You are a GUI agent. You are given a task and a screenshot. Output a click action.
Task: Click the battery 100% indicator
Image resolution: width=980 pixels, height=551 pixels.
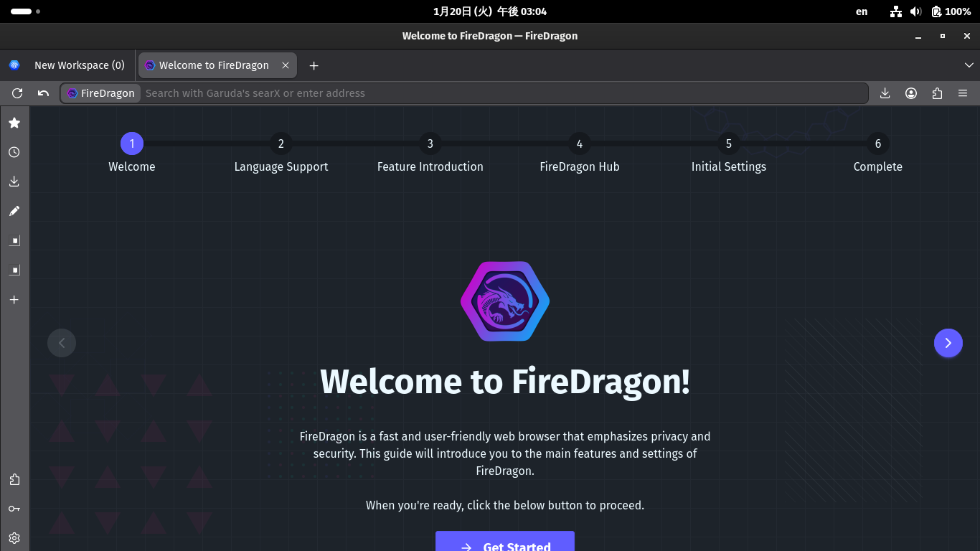click(951, 11)
